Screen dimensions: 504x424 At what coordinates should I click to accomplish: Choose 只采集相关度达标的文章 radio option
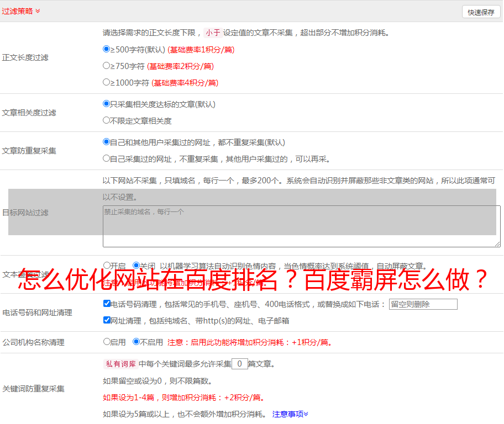coord(107,104)
